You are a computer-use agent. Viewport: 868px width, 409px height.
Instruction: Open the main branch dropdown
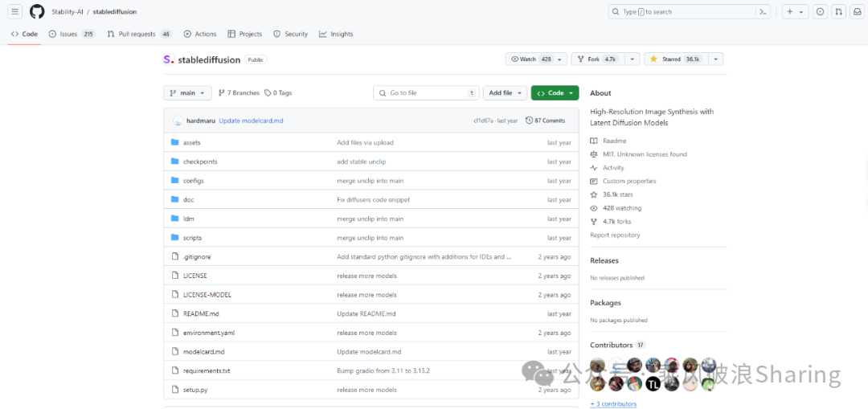tap(187, 93)
